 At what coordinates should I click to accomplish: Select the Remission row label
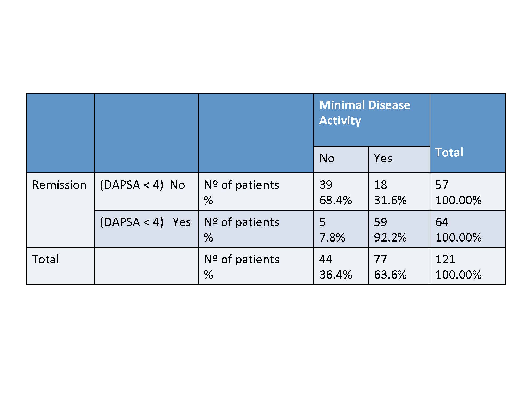point(59,185)
